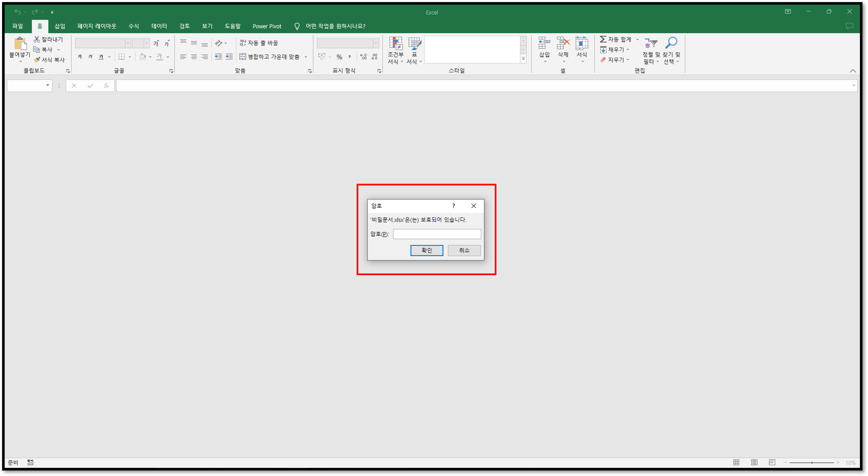
Task: Expand the Name Box dropdown arrow
Action: click(47, 85)
